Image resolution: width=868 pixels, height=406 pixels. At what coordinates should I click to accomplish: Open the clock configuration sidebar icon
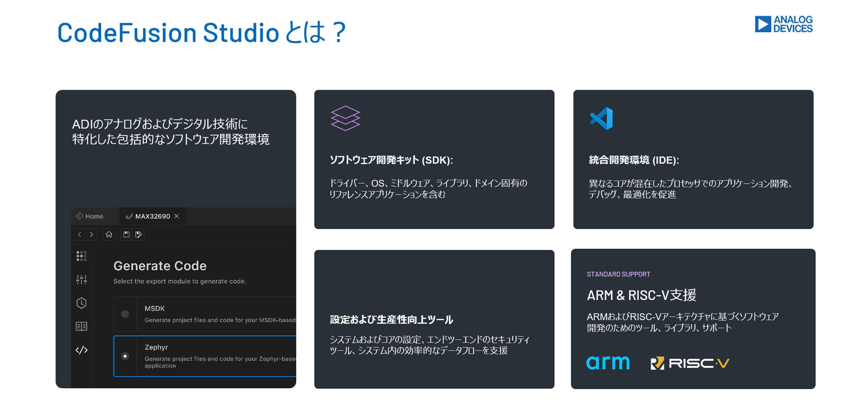(x=82, y=303)
